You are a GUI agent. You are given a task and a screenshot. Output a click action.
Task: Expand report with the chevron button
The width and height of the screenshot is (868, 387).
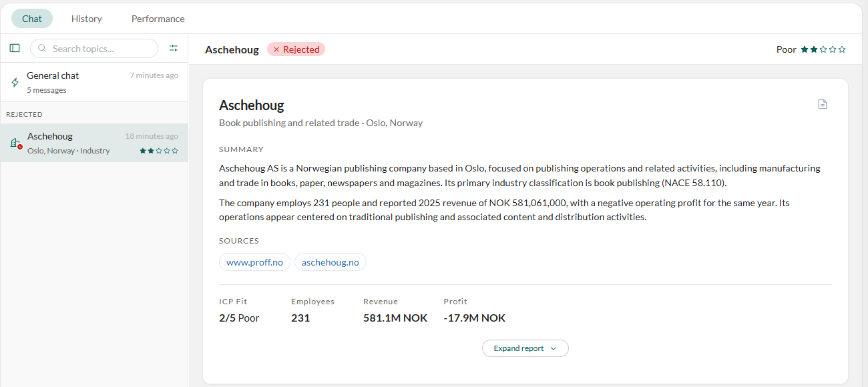coord(525,348)
